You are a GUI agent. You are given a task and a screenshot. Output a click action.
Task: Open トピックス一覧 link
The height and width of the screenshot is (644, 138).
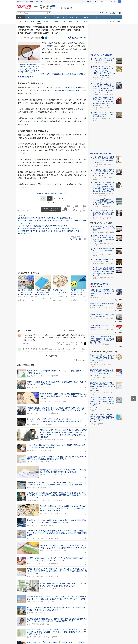pyautogui.click(x=115, y=21)
